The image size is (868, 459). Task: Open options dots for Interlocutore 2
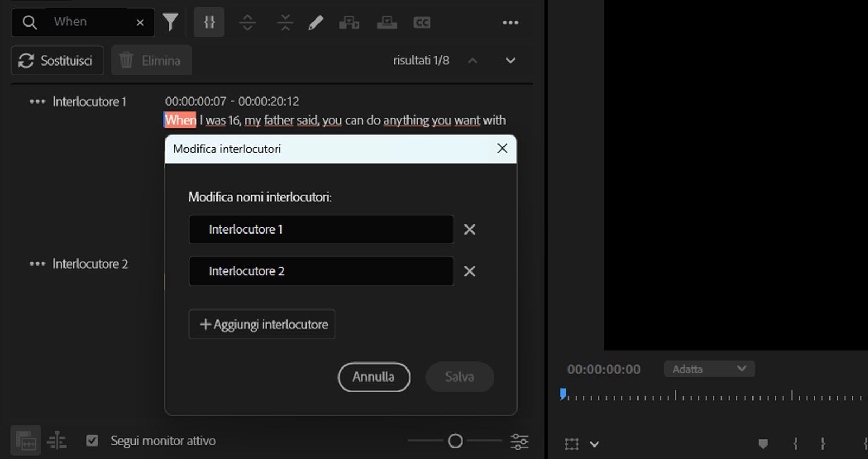[37, 264]
